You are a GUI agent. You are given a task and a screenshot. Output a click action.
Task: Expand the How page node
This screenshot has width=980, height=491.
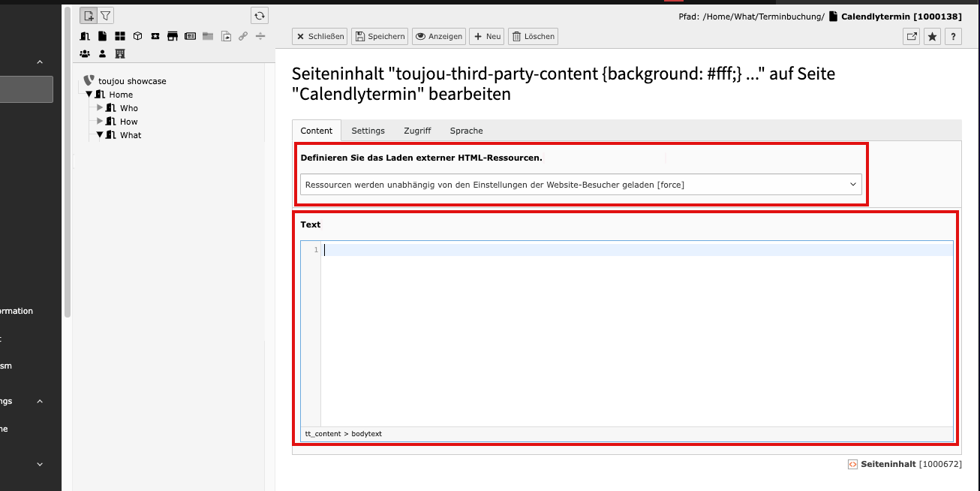coord(100,122)
